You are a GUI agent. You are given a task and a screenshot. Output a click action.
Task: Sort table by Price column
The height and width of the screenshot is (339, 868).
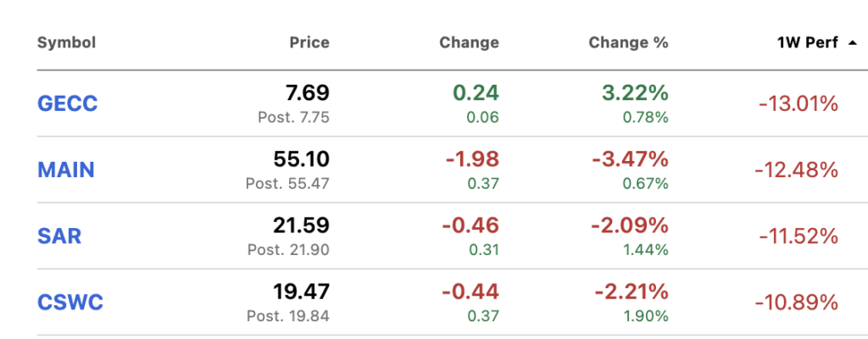point(308,42)
